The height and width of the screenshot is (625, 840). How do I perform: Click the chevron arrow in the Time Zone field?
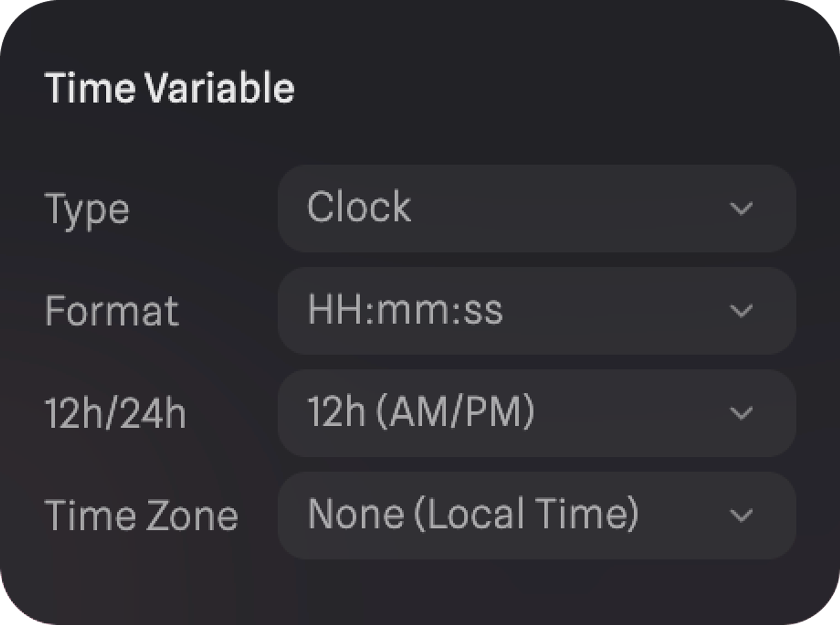[x=741, y=515]
